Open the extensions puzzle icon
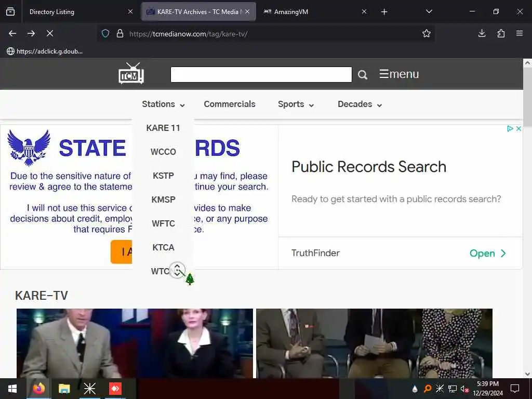 [x=501, y=33]
